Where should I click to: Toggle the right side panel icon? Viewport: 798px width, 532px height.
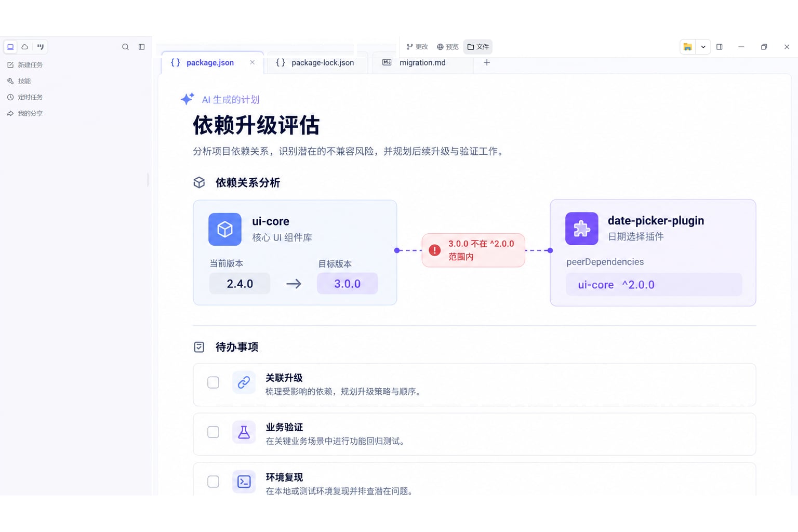click(720, 47)
